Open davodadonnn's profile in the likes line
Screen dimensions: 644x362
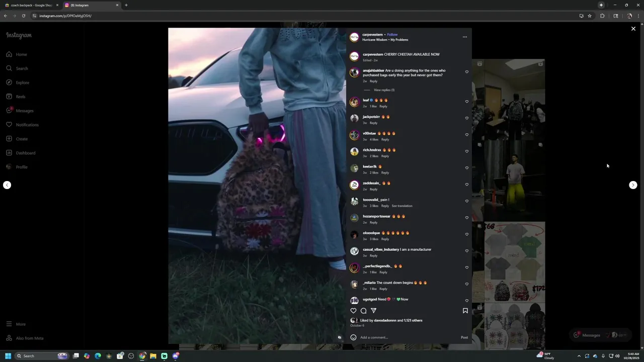(x=385, y=320)
